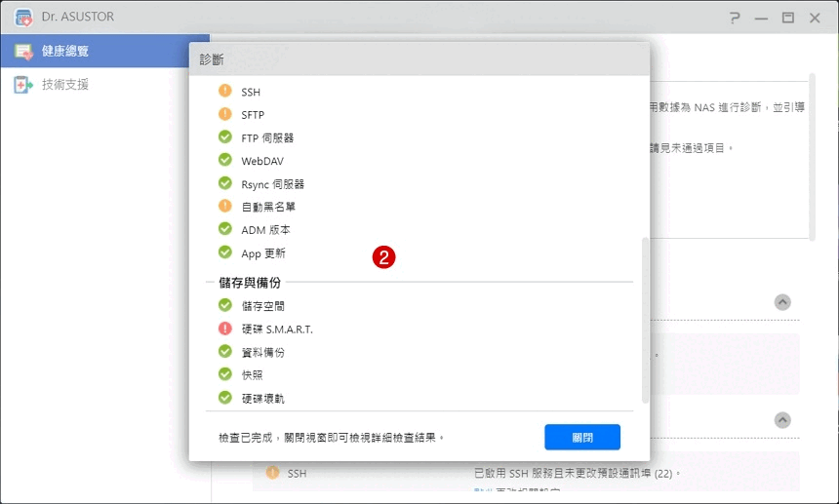The height and width of the screenshot is (504, 839).
Task: Click the orange warning icon beside SSH
Action: (225, 91)
